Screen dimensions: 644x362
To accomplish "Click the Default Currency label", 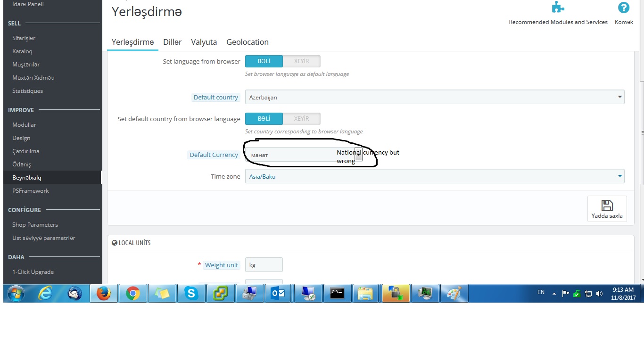I will pos(214,155).
